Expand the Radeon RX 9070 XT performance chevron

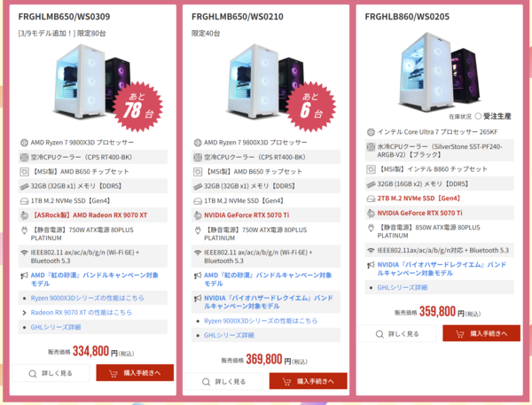[24, 313]
